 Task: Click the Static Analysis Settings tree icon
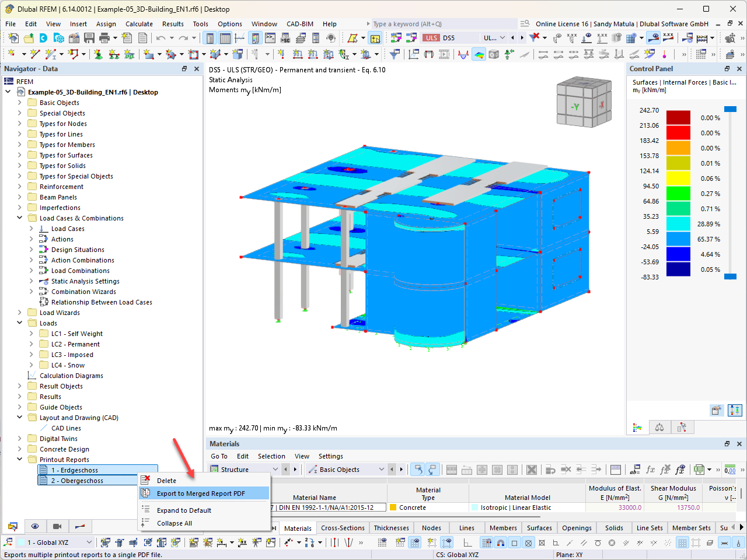44,281
